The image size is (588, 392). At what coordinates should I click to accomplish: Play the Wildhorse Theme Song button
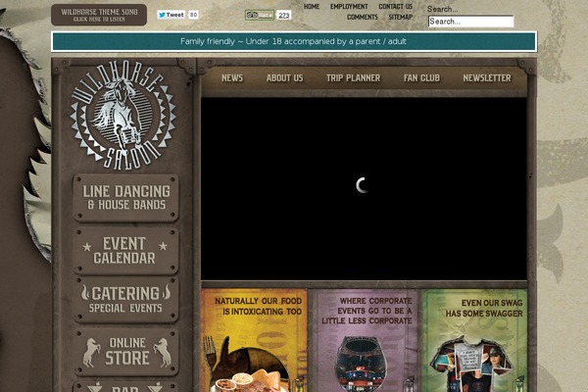click(99, 15)
